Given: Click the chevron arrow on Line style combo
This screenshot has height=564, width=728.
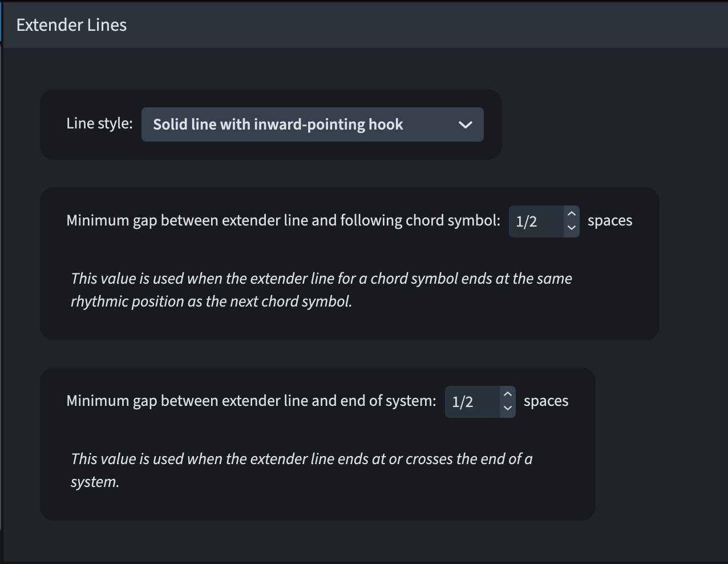Looking at the screenshot, I should click(466, 124).
